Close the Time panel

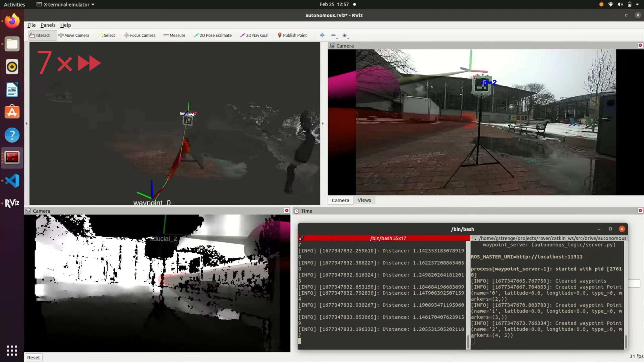click(x=640, y=211)
